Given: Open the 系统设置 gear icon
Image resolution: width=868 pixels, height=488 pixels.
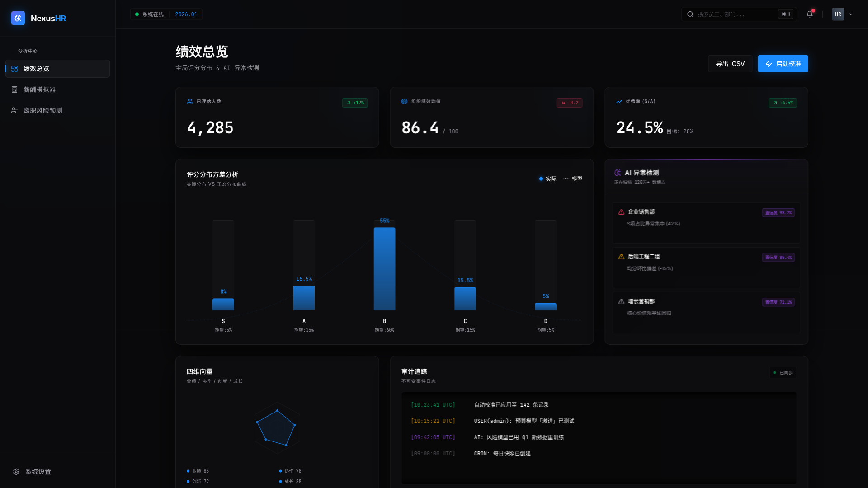Looking at the screenshot, I should click(17, 472).
